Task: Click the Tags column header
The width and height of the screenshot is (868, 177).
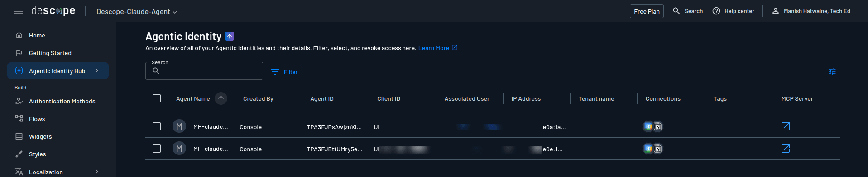Action: click(x=720, y=98)
